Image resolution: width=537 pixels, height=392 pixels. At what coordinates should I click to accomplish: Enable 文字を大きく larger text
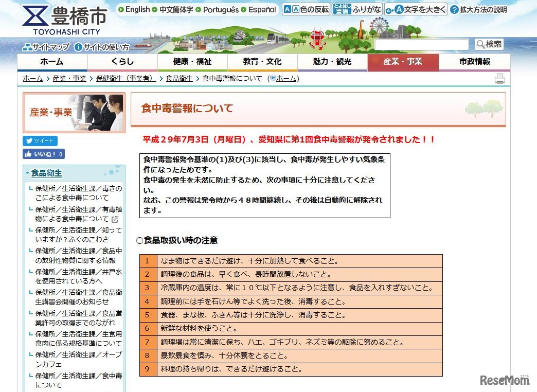[x=416, y=9]
